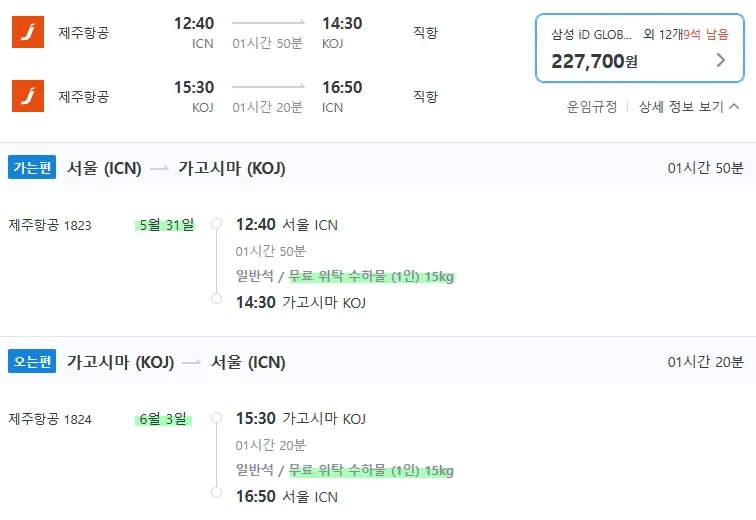Screen dimensions: 756x520
Task: Click outbound free checked baggage 15kg text
Action: coord(371,276)
